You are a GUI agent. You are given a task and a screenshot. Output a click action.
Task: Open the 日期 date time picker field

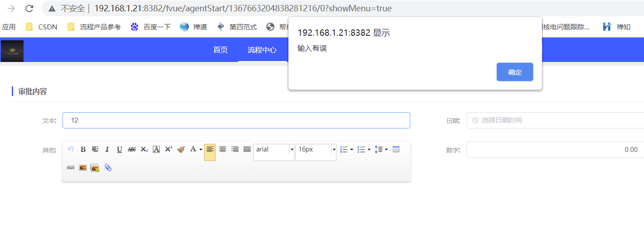(x=555, y=120)
